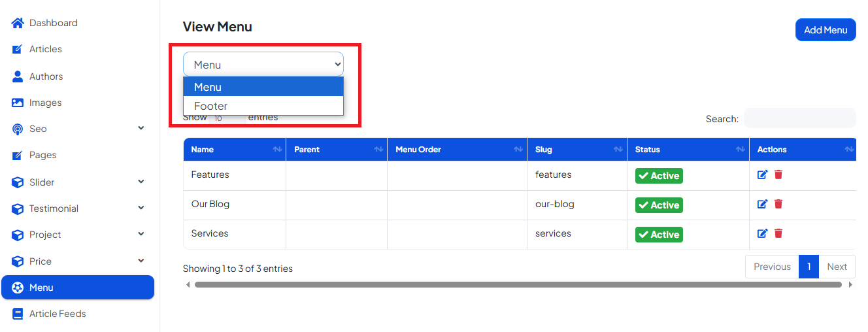Click 'Showing 1 to 3 of 3 entries' text
Screen dimensions: 868x332
point(238,269)
